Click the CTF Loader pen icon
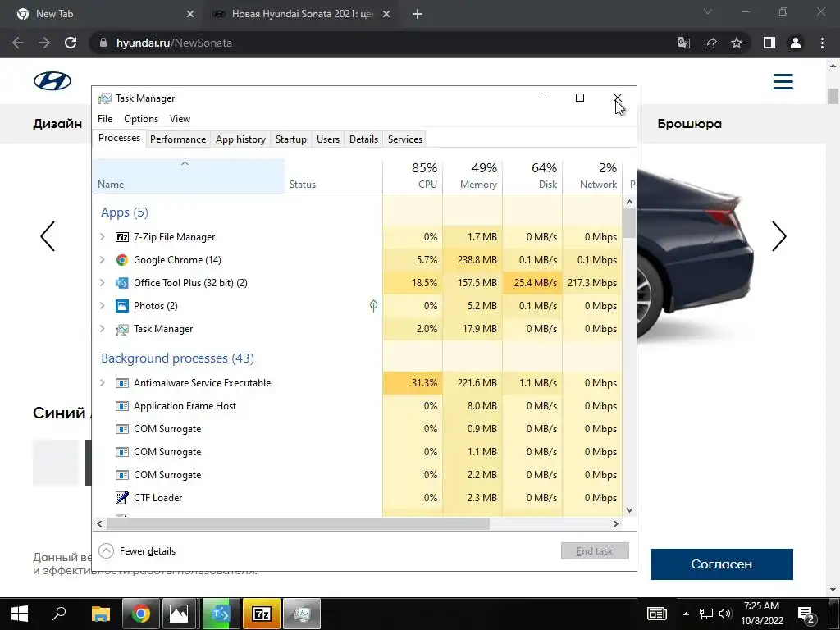840x630 pixels. tap(122, 498)
